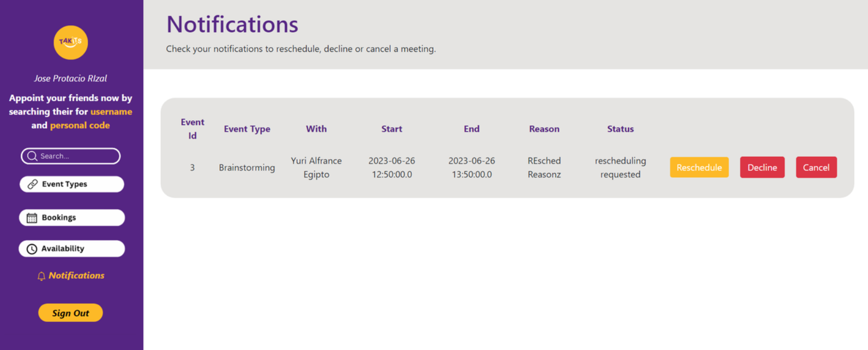Viewport: 868px width, 350px height.
Task: Reschedule the Brainstorming meeting
Action: pos(699,167)
